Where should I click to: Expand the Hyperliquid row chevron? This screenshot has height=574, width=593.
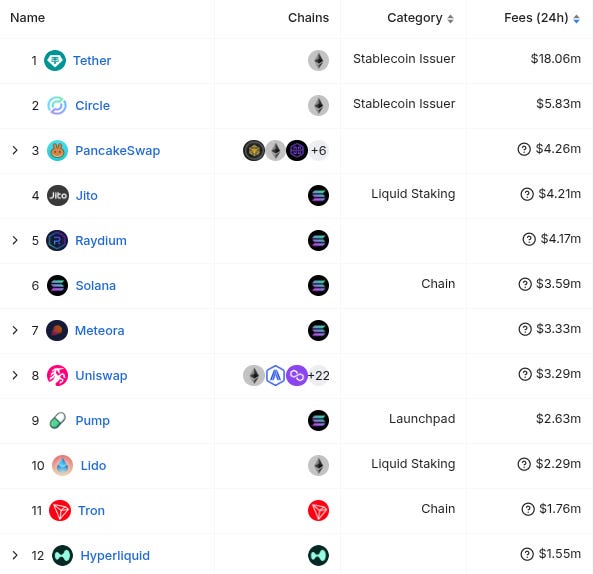[x=15, y=555]
